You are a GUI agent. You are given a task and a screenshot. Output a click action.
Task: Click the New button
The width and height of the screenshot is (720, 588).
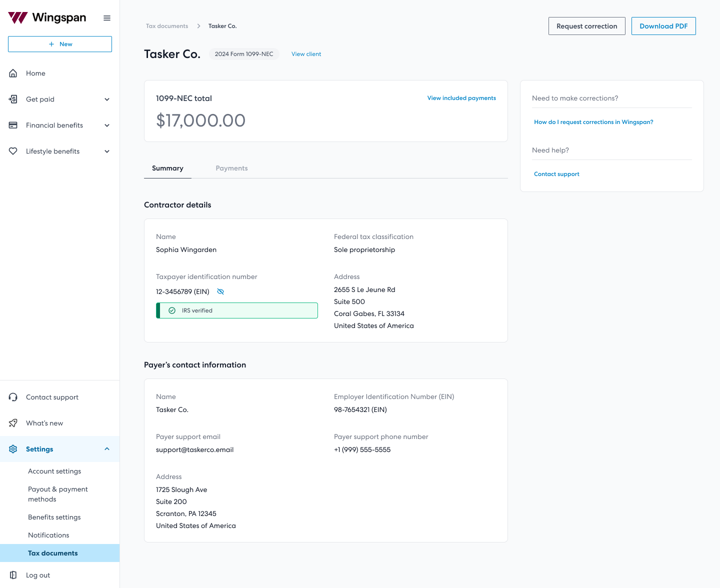(60, 44)
